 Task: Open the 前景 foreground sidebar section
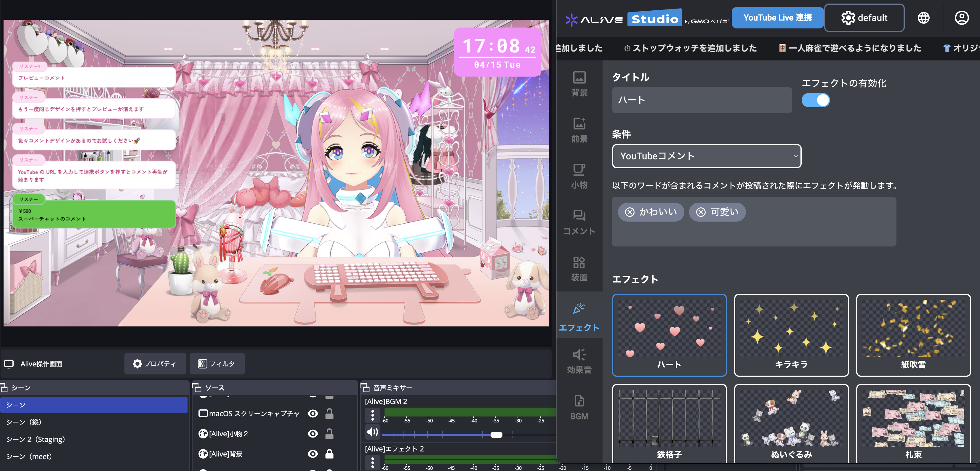coord(579,130)
